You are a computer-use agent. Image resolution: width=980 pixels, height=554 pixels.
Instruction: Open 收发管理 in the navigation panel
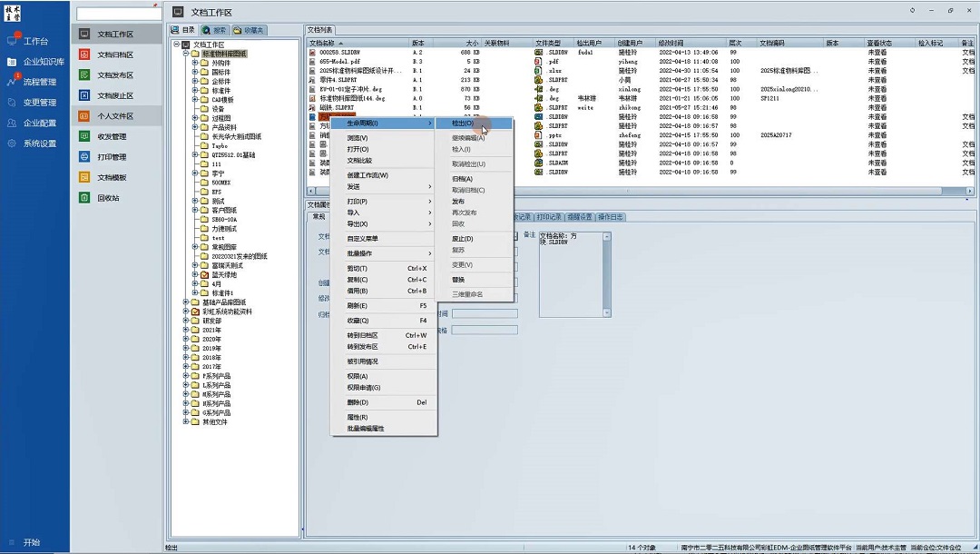point(116,136)
